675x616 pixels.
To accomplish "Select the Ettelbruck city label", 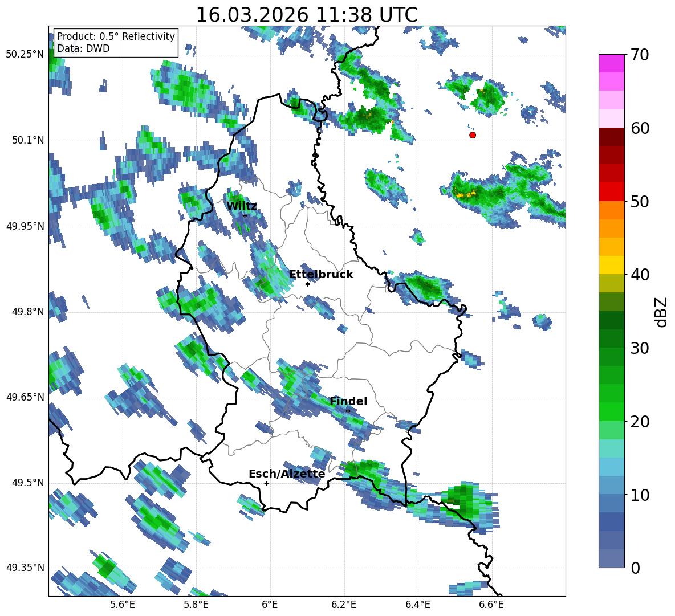I will [x=321, y=275].
